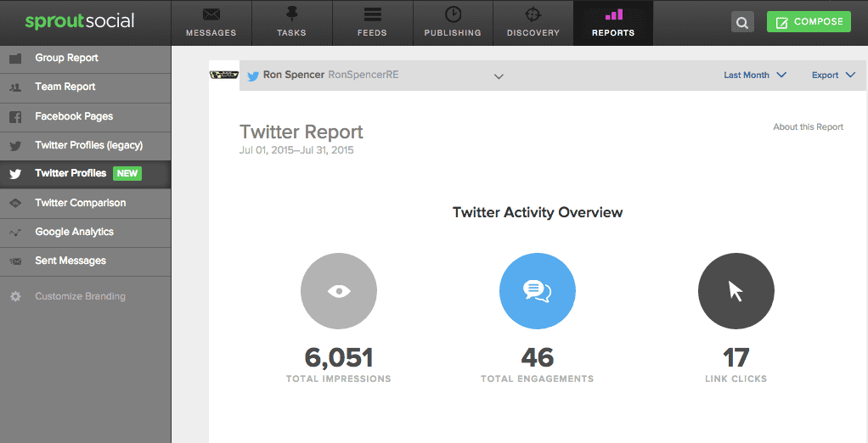Click bird icon beside Twitter Profiles (legacy)
Screen dimensions: 868x443
click(x=15, y=146)
